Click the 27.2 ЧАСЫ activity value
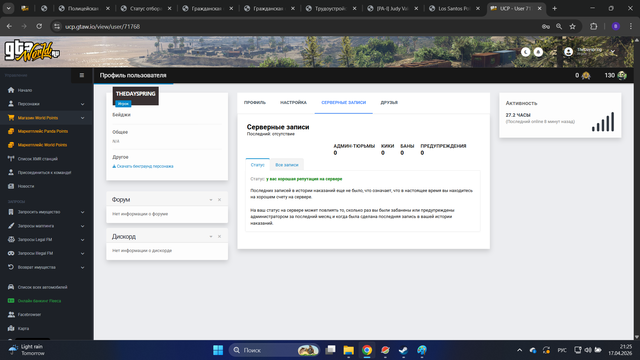This screenshot has height=360, width=640. pos(518,115)
